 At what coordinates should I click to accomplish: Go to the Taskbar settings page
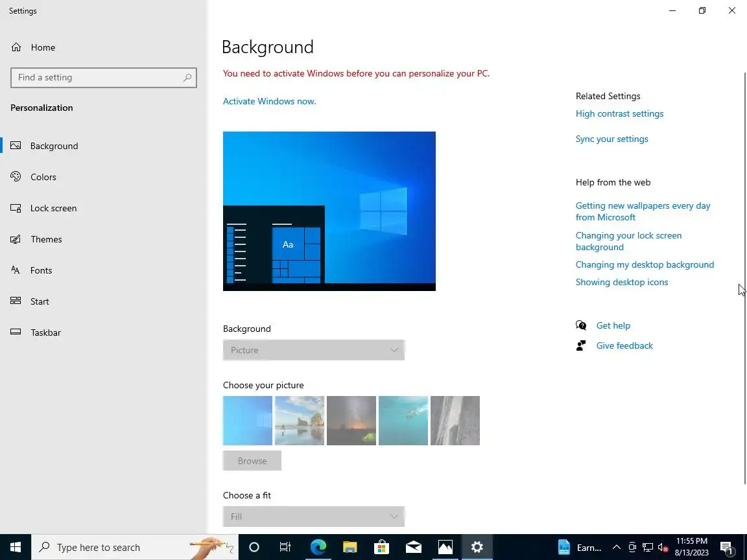104,332
